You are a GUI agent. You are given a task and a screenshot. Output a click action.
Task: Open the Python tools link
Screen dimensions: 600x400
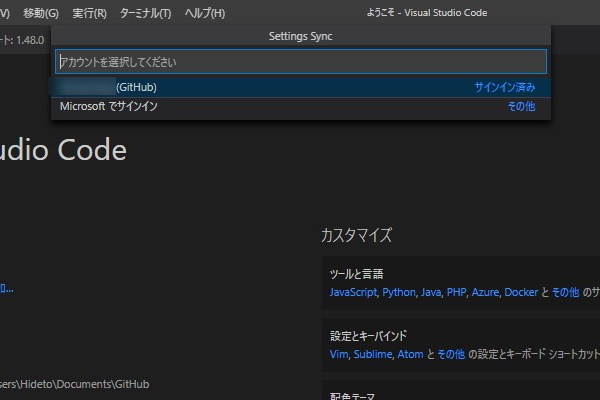coord(399,292)
